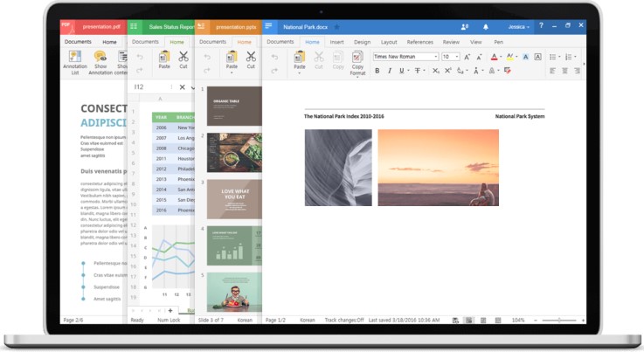
Task: Click the Increase font size icon
Action: click(467, 57)
